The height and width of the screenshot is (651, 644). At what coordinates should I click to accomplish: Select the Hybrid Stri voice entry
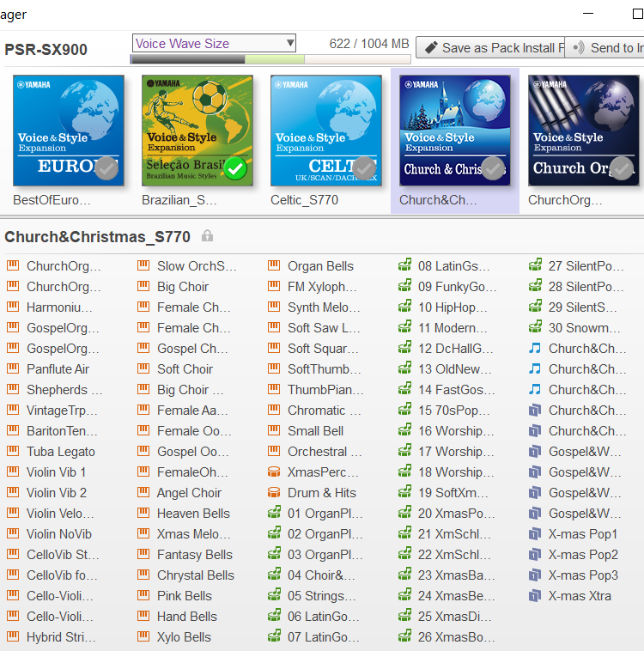(52, 637)
